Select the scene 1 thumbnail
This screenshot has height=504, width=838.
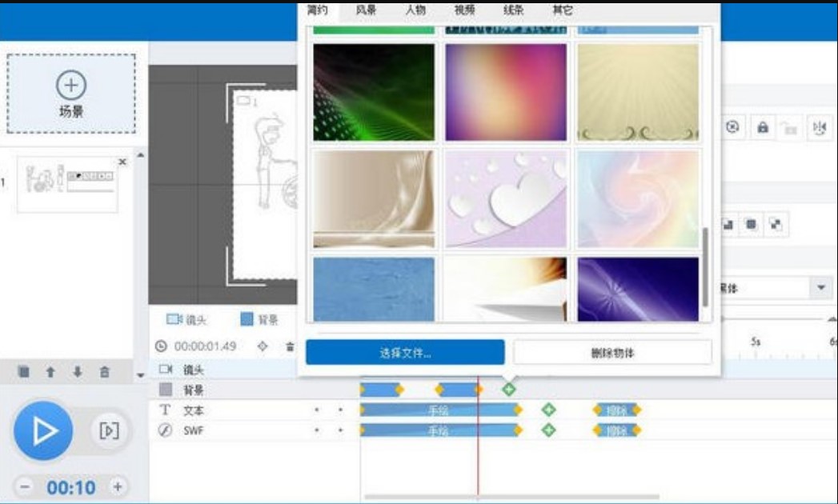point(67,184)
